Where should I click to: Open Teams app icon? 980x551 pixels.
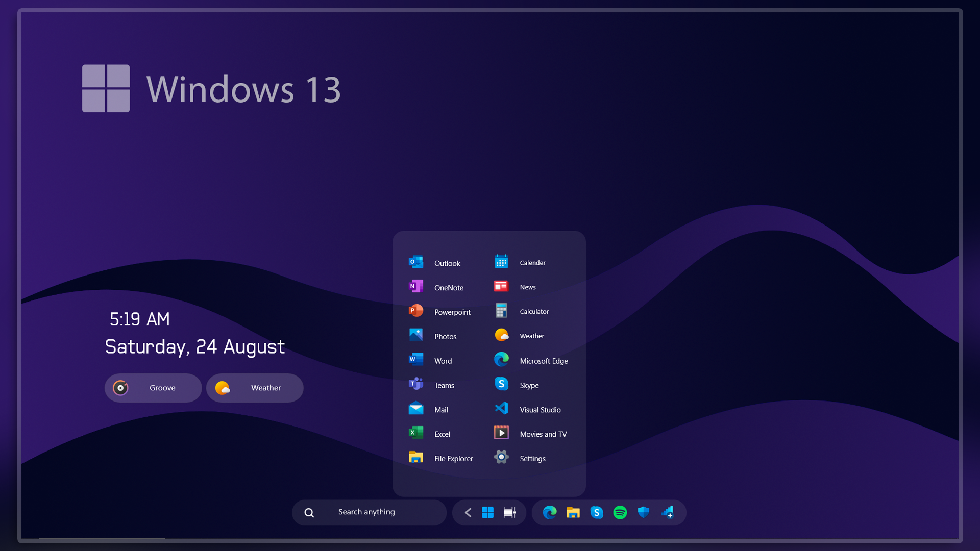[416, 384]
